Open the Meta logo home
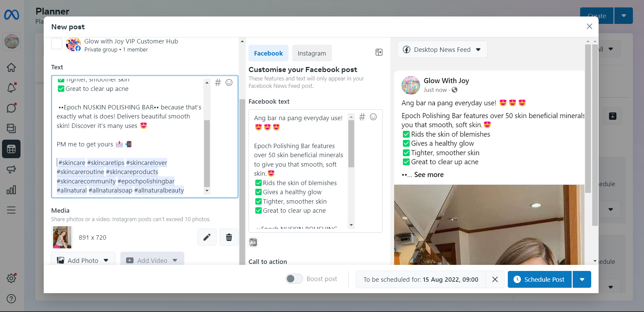Screen dimensions: 644x312 [11, 15]
